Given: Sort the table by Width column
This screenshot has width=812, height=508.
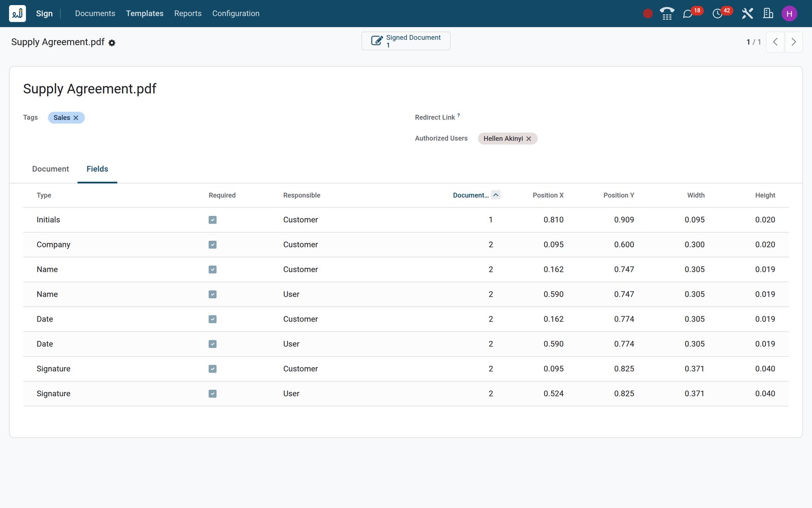Looking at the screenshot, I should tap(696, 196).
